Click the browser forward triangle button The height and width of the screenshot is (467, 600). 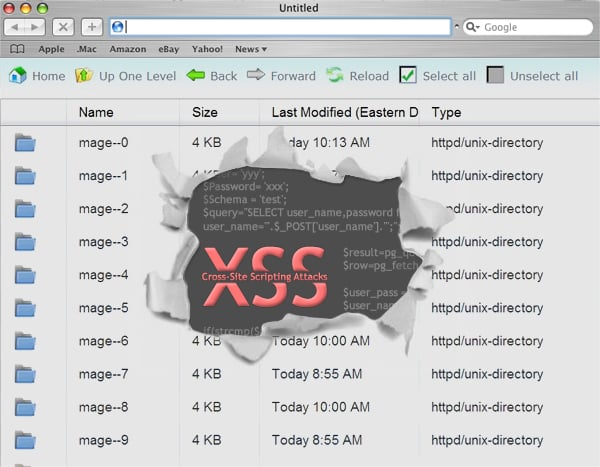[x=35, y=27]
